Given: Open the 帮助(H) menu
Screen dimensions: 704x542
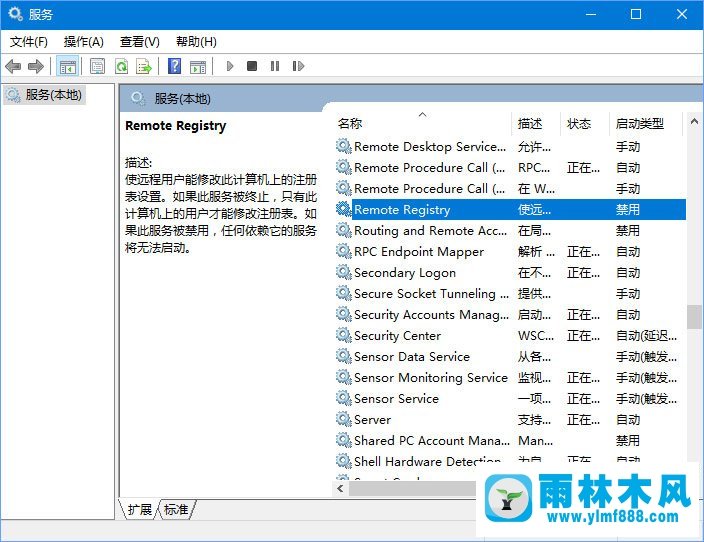Looking at the screenshot, I should tap(196, 42).
